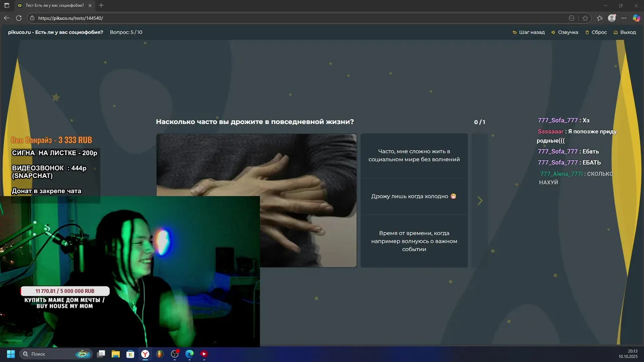Toggle 'Озвучка' voice-over option
The image size is (644, 362).
click(x=565, y=32)
